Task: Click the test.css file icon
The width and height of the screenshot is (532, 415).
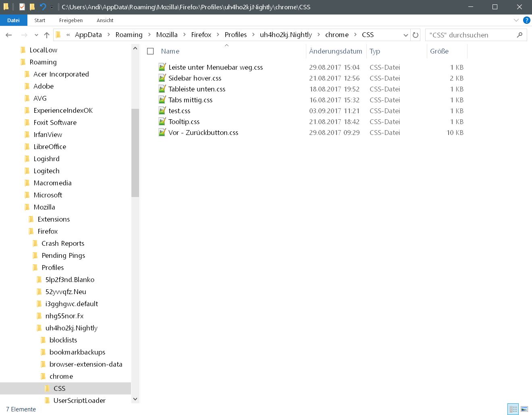Action: click(x=162, y=110)
